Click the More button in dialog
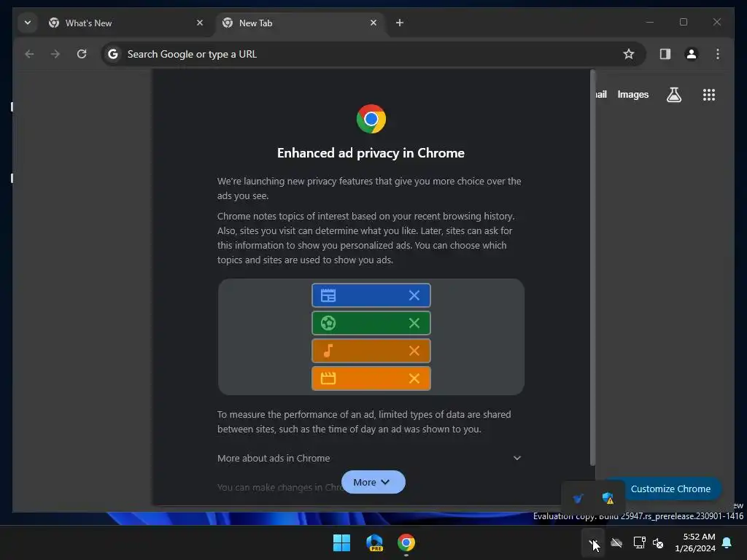The height and width of the screenshot is (560, 747). 373,482
